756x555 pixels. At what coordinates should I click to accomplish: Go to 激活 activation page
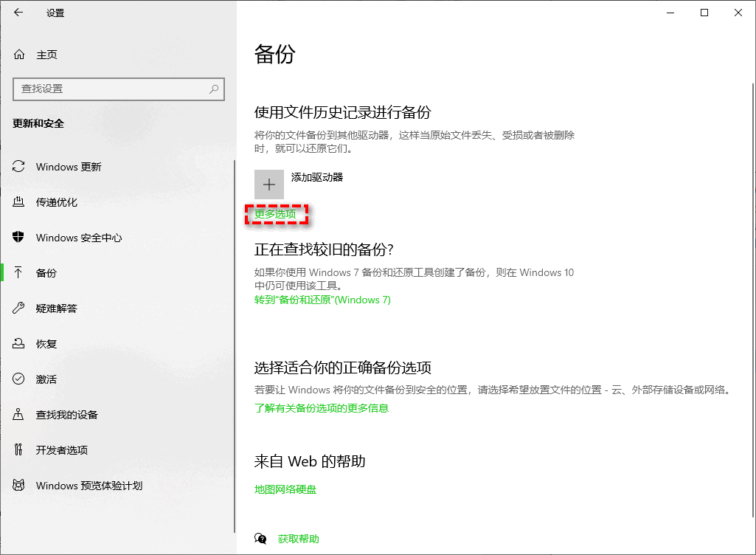click(46, 379)
